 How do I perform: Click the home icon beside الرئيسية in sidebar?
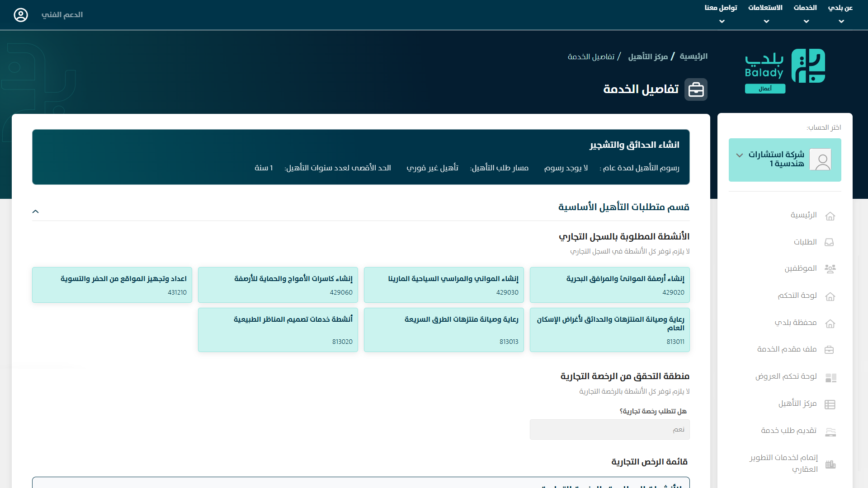830,216
